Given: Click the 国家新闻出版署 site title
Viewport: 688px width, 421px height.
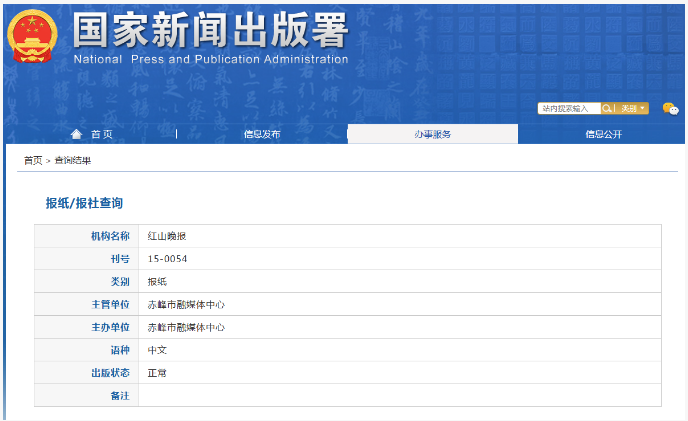Looking at the screenshot, I should pyautogui.click(x=210, y=30).
